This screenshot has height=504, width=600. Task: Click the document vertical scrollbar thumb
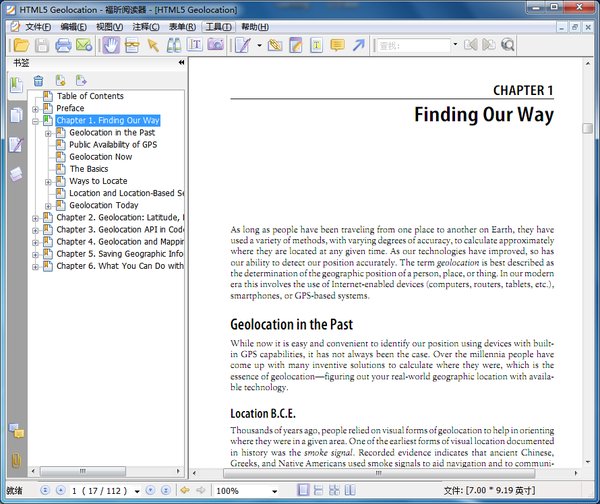[588, 128]
